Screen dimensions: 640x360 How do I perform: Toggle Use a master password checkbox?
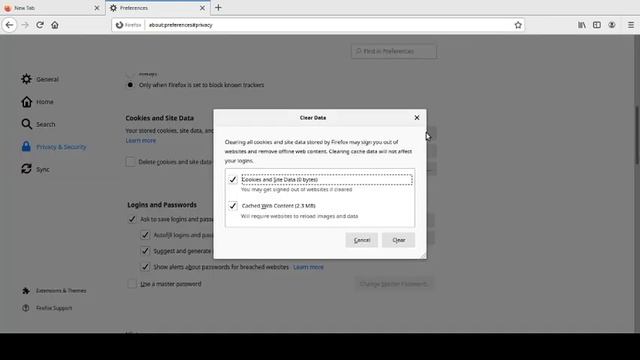click(132, 284)
